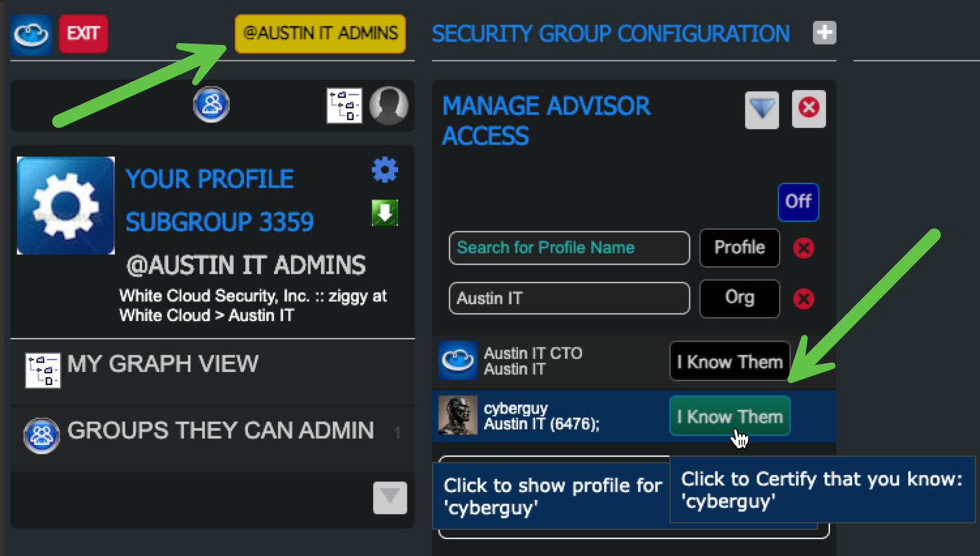This screenshot has height=556, width=980.
Task: Open the @AUSTIN IT ADMINS group tab
Action: (320, 34)
